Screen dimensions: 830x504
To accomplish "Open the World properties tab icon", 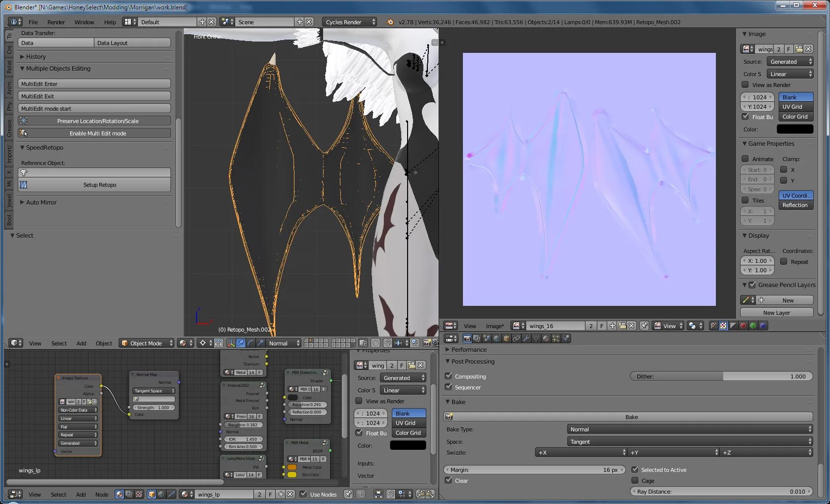I will [497, 338].
